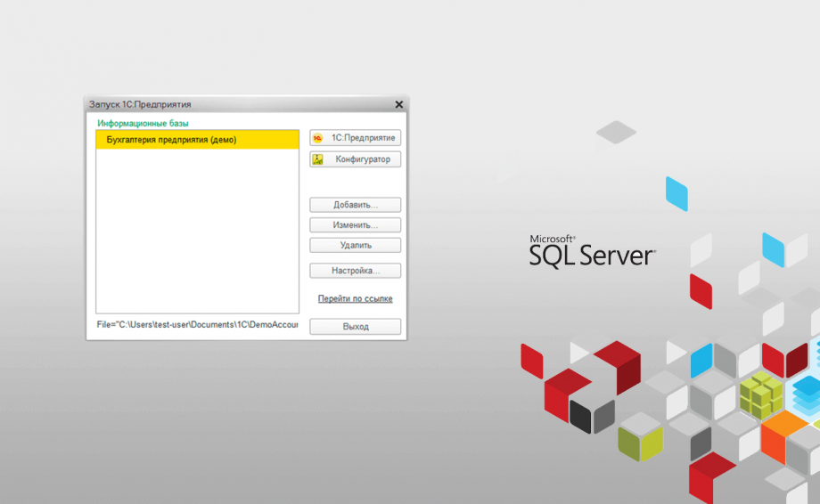Screen dimensions: 820x504
Task: Click Добавить... to add an infobase
Action: (355, 205)
